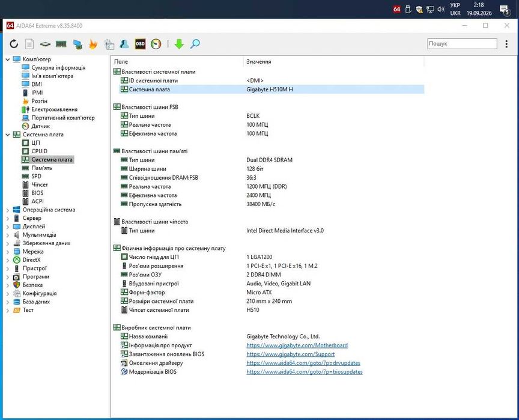Select the ЦП tree item
The height and width of the screenshot is (420, 519).
point(35,142)
